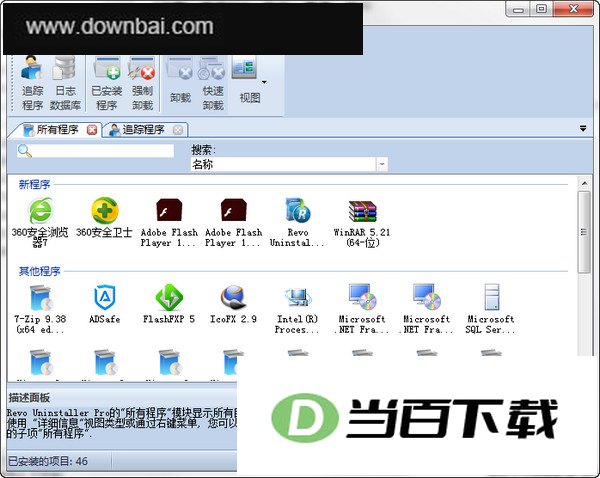Click the 快速卸载 toolbar button
This screenshot has width=600, height=478.
[x=213, y=83]
